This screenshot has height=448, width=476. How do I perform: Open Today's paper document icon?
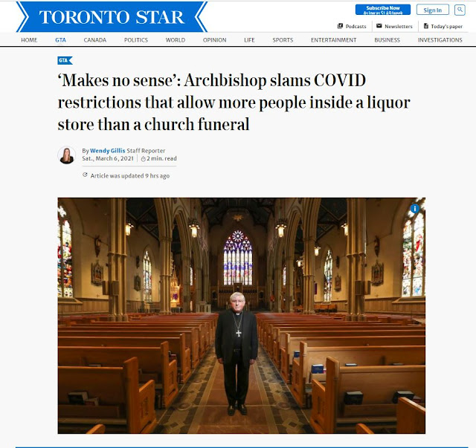pyautogui.click(x=426, y=26)
